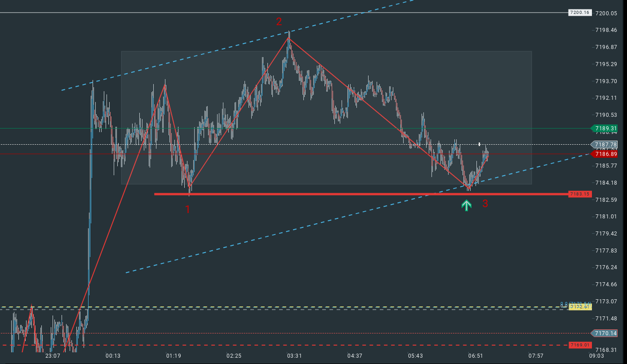Click the 03:31 time axis label

294,356
